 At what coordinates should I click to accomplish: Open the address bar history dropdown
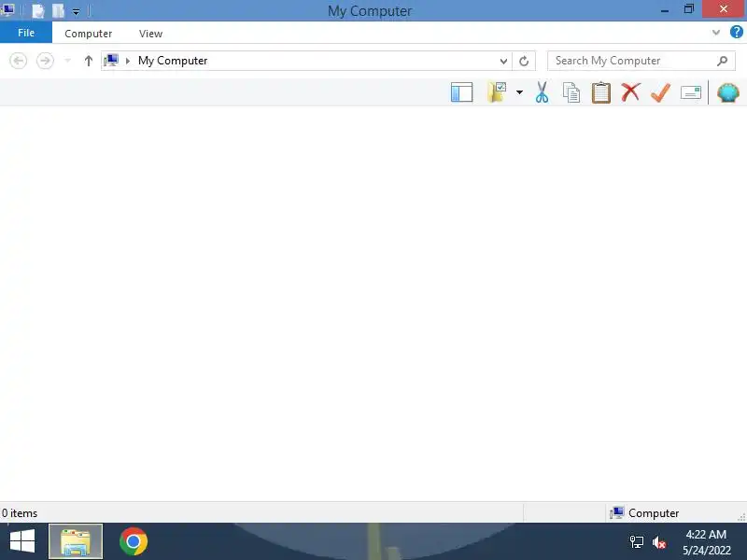pyautogui.click(x=503, y=61)
